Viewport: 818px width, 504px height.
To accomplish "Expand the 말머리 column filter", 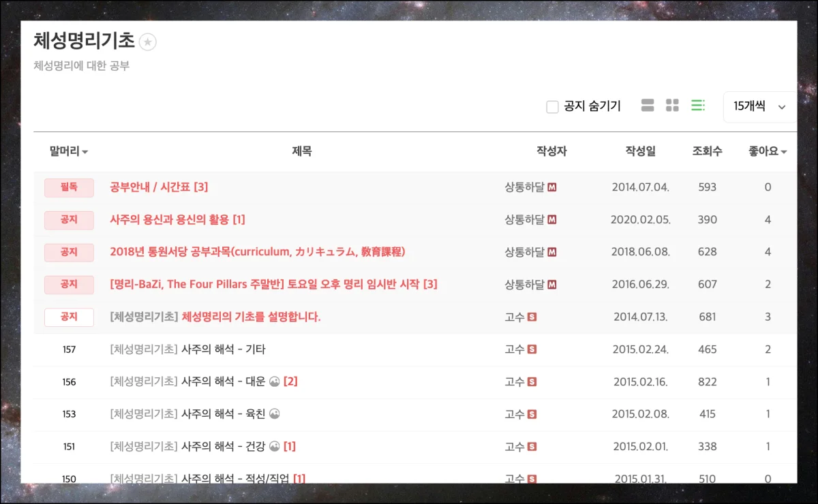I will [x=69, y=152].
